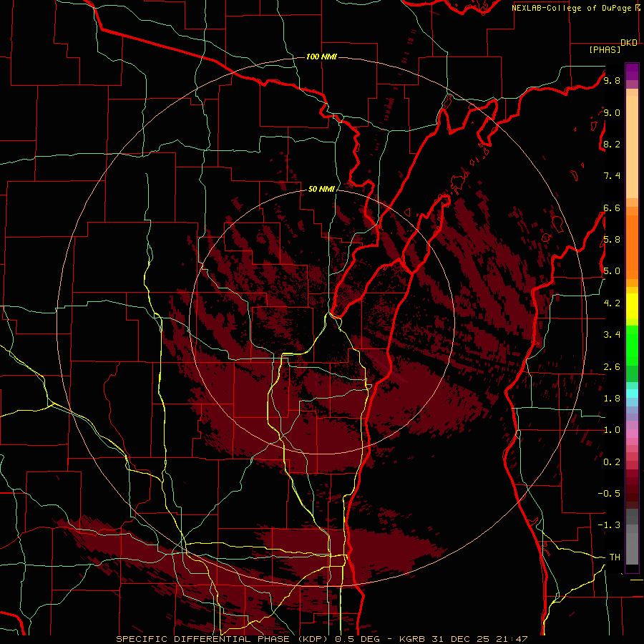The height and width of the screenshot is (644, 644).
Task: Click the yellow segment of the color bar
Action: [x=632, y=306]
